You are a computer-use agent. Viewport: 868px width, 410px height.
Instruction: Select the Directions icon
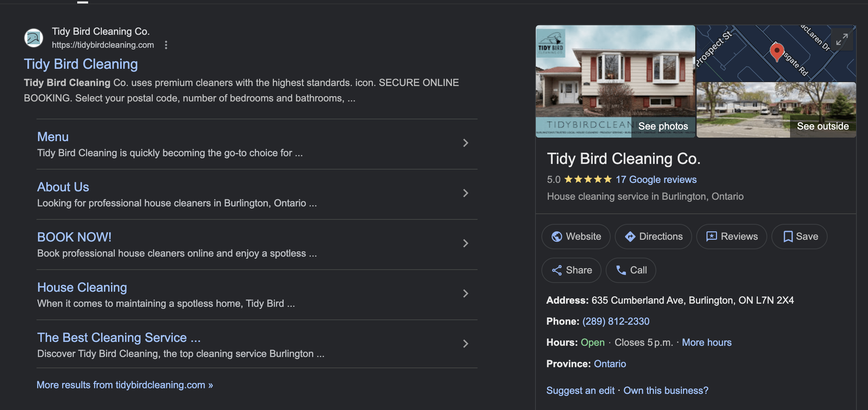(x=631, y=236)
